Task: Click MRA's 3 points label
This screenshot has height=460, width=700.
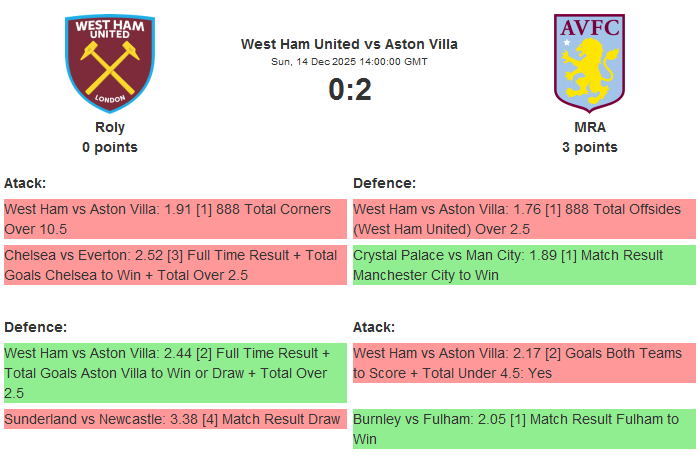Action: [590, 147]
